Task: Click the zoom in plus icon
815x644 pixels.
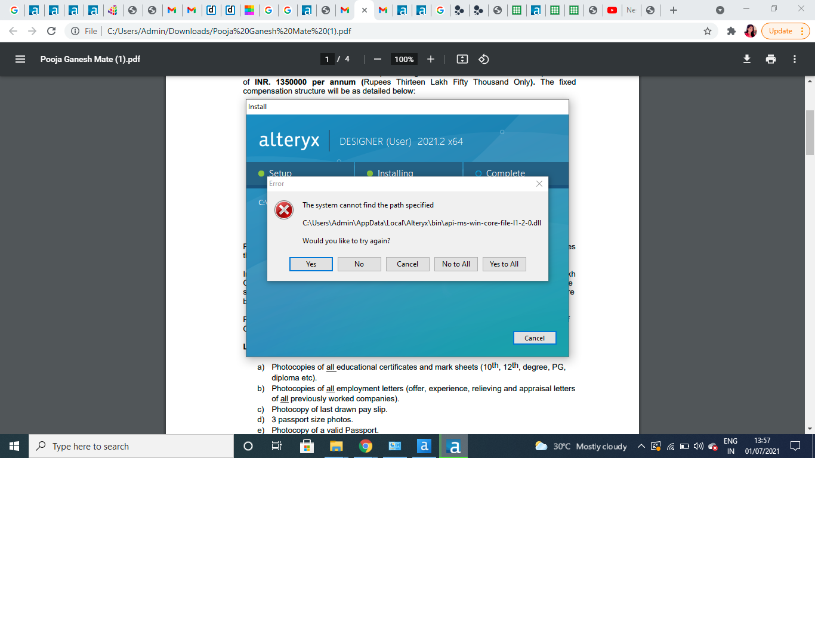Action: coord(431,59)
